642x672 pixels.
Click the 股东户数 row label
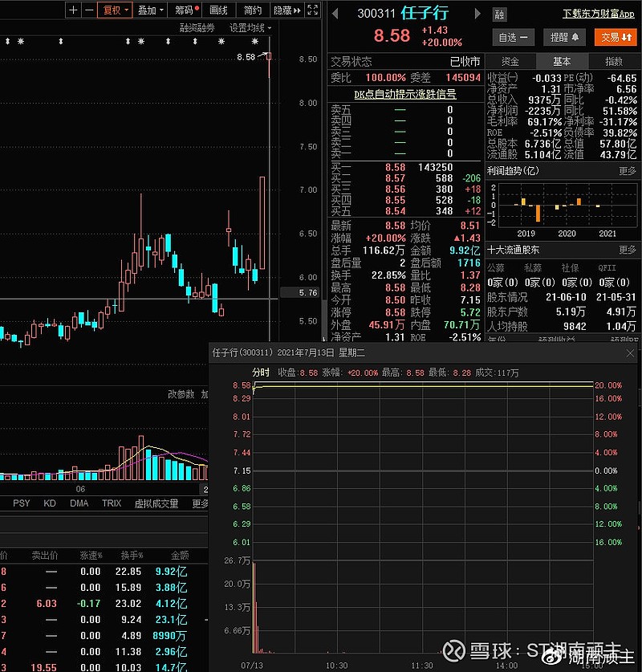pos(507,312)
